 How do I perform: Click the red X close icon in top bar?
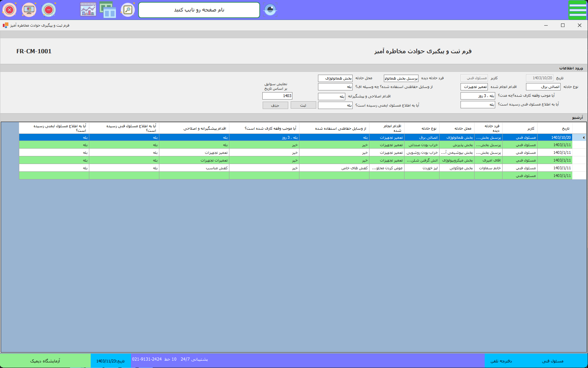[x=9, y=10]
